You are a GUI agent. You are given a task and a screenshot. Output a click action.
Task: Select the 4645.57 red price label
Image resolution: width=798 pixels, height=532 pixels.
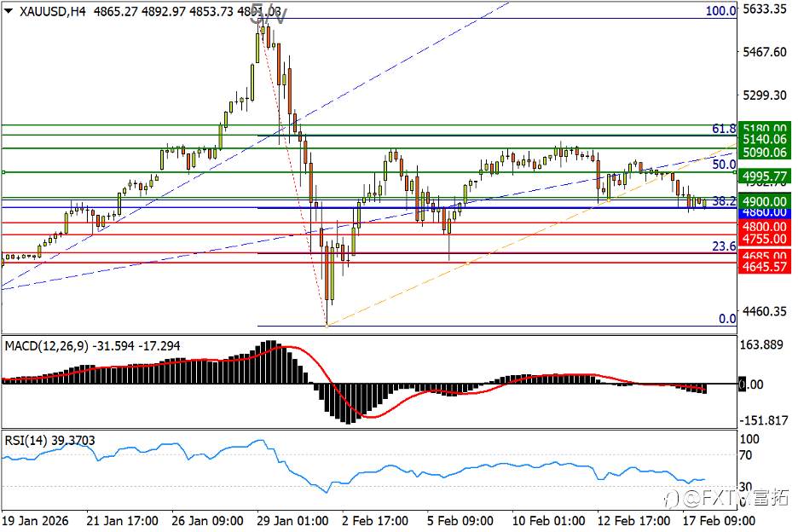(765, 266)
